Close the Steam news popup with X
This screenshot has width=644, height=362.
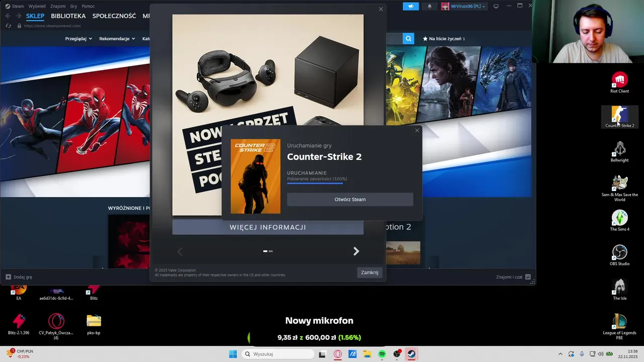click(x=381, y=9)
